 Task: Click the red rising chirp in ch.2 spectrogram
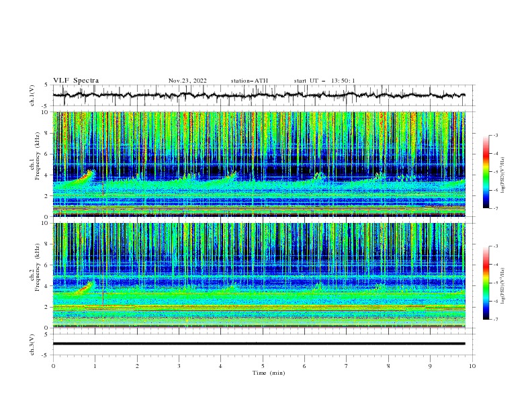(85, 288)
